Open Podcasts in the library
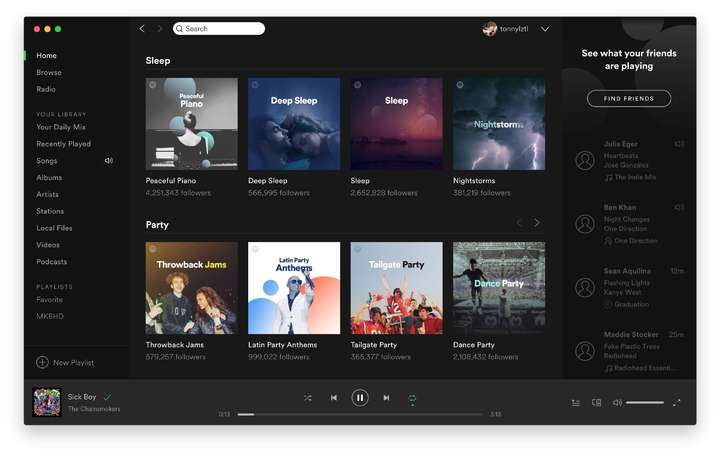This screenshot has height=456, width=720. (x=51, y=262)
